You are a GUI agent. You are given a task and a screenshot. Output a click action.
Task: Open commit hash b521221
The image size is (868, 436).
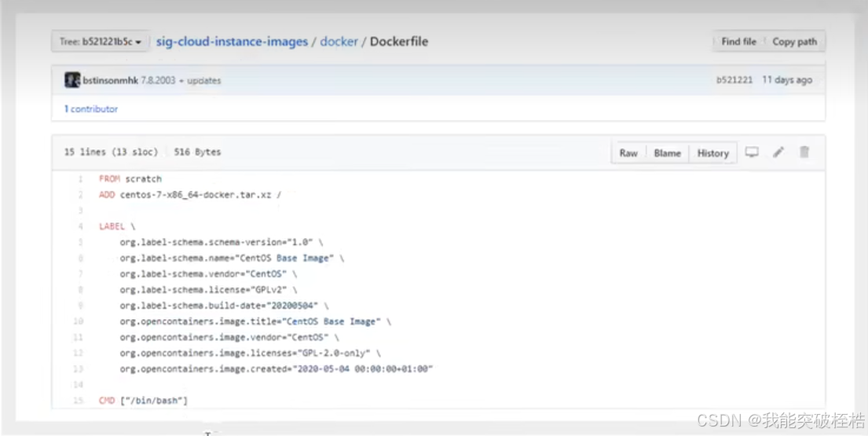pyautogui.click(x=734, y=80)
